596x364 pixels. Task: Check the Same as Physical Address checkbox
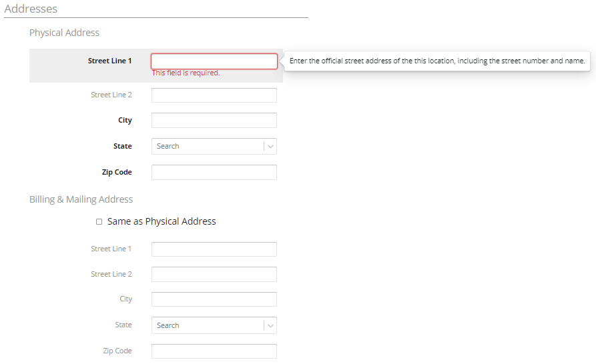(x=99, y=221)
